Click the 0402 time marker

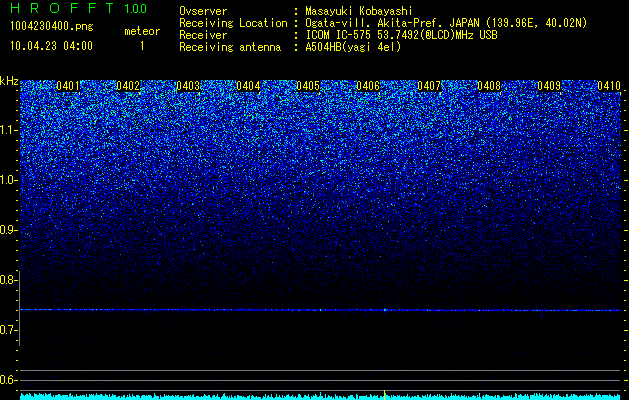[128, 86]
